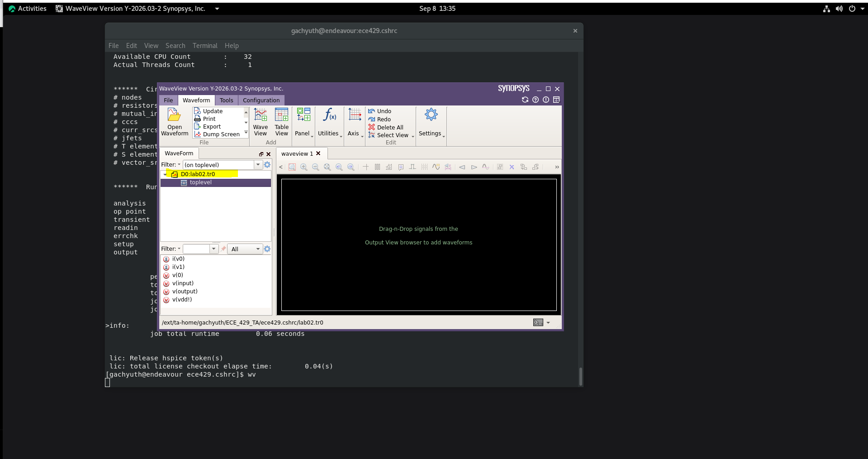Click the redo zoom magnifier icon

[x=351, y=167]
